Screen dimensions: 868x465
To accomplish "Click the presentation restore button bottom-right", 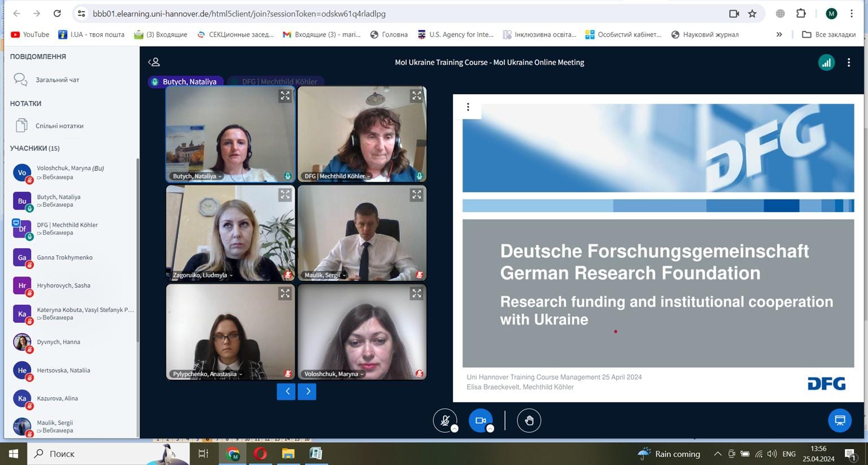I will (839, 420).
